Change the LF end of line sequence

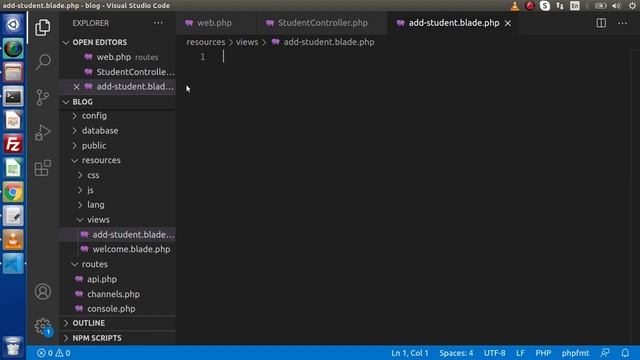tap(520, 353)
